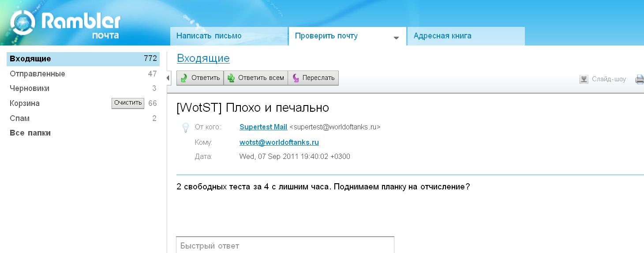
Task: Click the sender address supertest@worldoftanks.ru
Action: point(335,127)
